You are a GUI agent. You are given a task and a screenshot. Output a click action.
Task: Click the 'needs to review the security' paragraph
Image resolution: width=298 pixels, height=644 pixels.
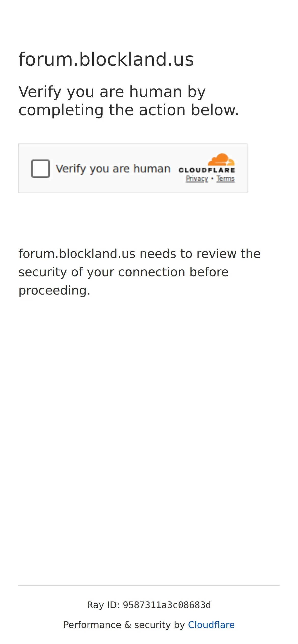point(140,272)
